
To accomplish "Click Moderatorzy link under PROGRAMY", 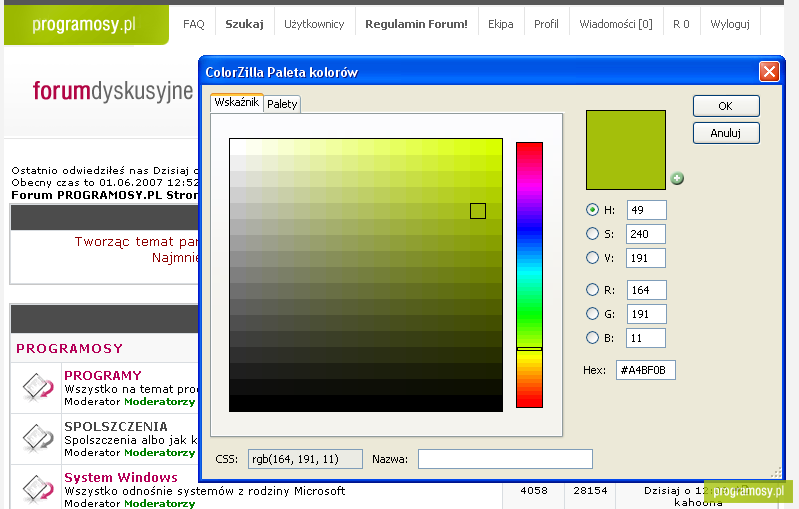I will (x=159, y=401).
